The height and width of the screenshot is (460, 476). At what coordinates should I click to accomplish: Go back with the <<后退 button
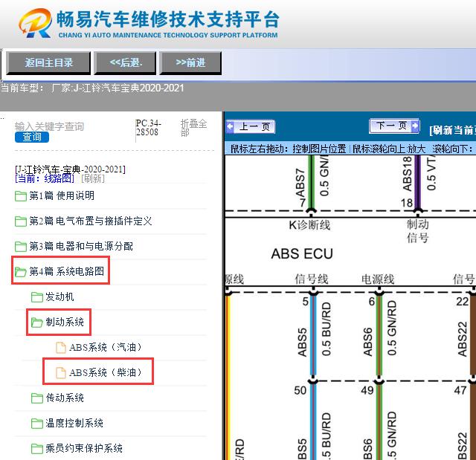[125, 63]
